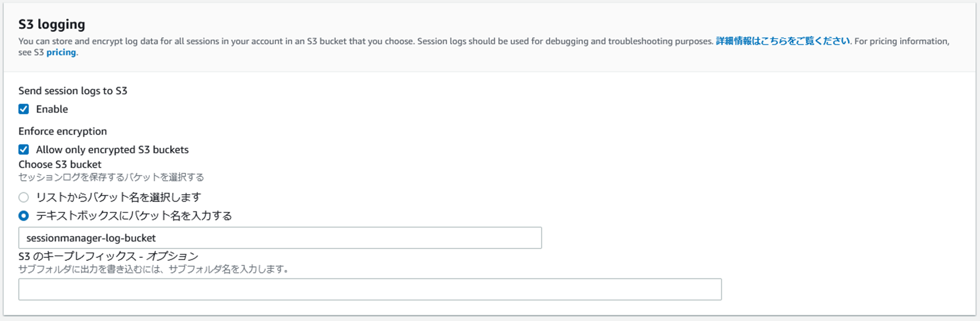The image size is (980, 321).
Task: Click the テキストボックスにバケット名を入力する label text
Action: [134, 216]
